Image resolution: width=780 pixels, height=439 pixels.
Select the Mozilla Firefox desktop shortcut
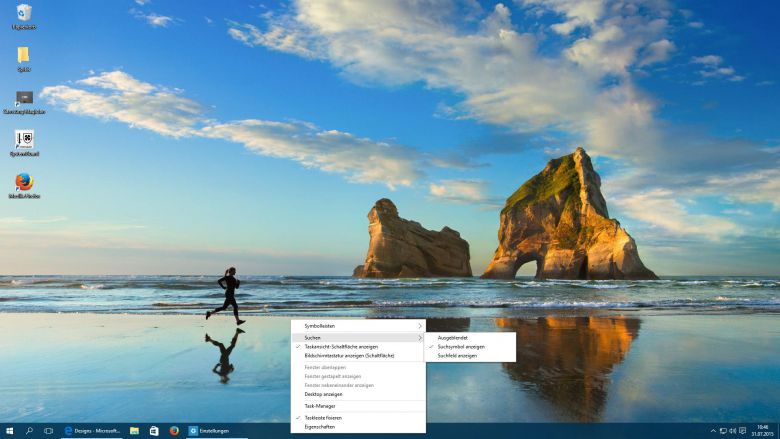pos(24,186)
